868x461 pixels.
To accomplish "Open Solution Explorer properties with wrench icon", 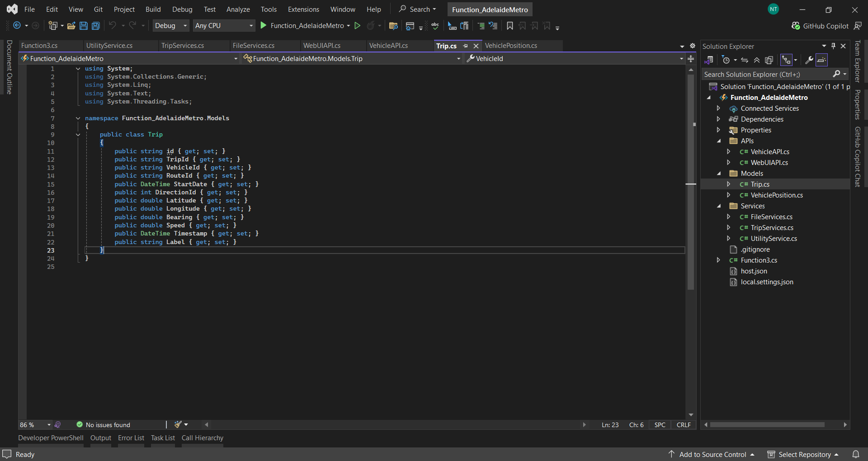I will coord(809,60).
